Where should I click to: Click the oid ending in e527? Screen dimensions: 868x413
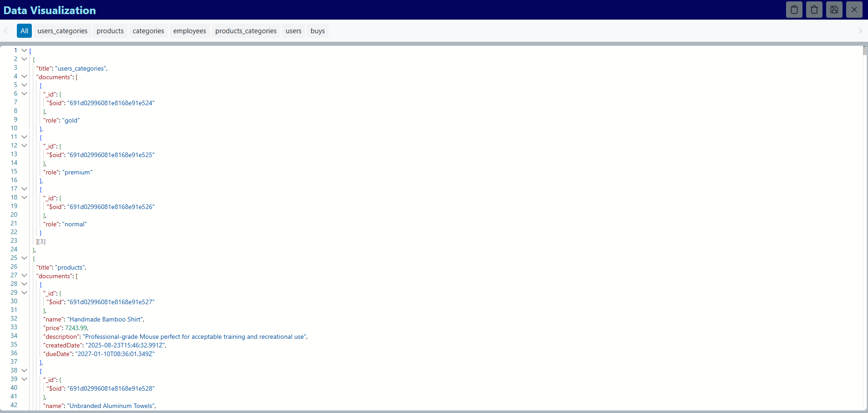pos(111,302)
